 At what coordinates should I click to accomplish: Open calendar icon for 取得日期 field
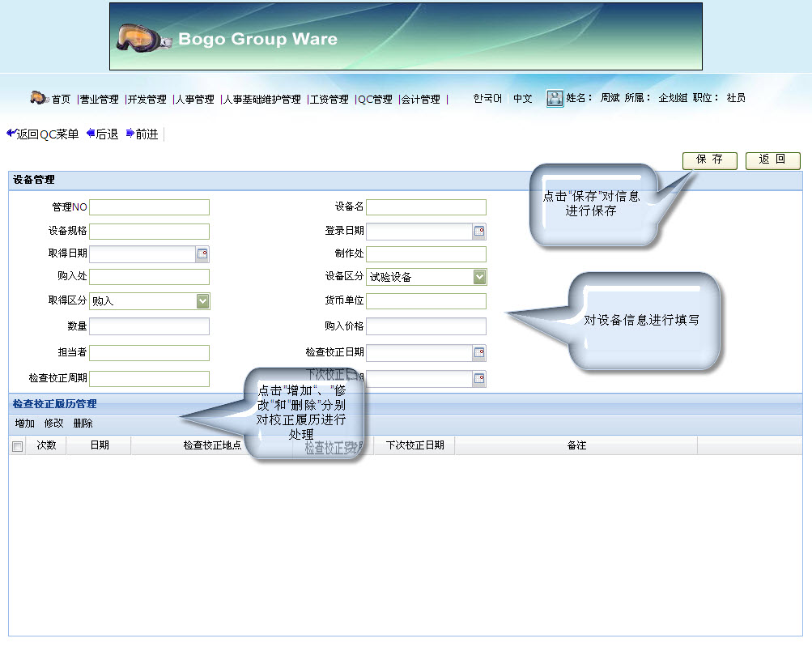202,254
